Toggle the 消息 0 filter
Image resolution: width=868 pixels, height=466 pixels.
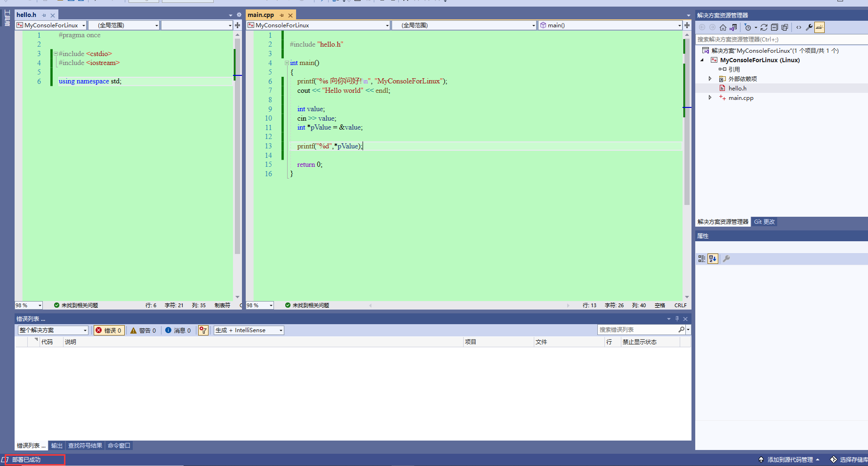[178, 330]
